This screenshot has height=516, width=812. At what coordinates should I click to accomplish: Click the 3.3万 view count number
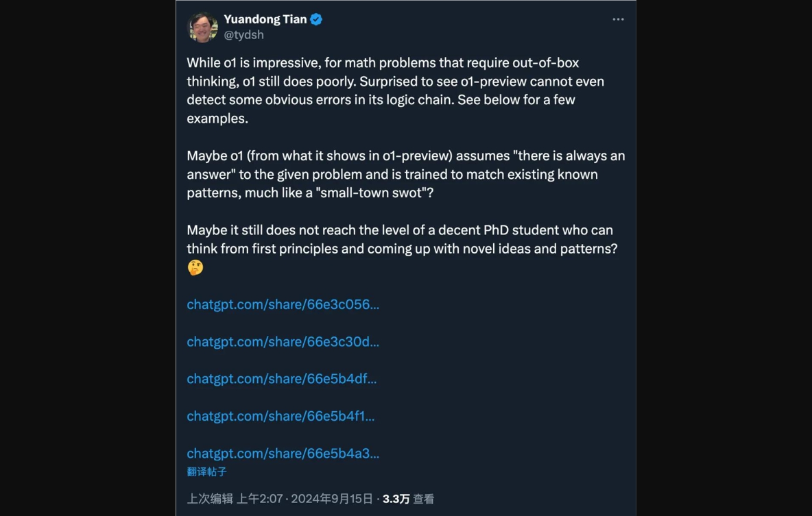tap(396, 499)
